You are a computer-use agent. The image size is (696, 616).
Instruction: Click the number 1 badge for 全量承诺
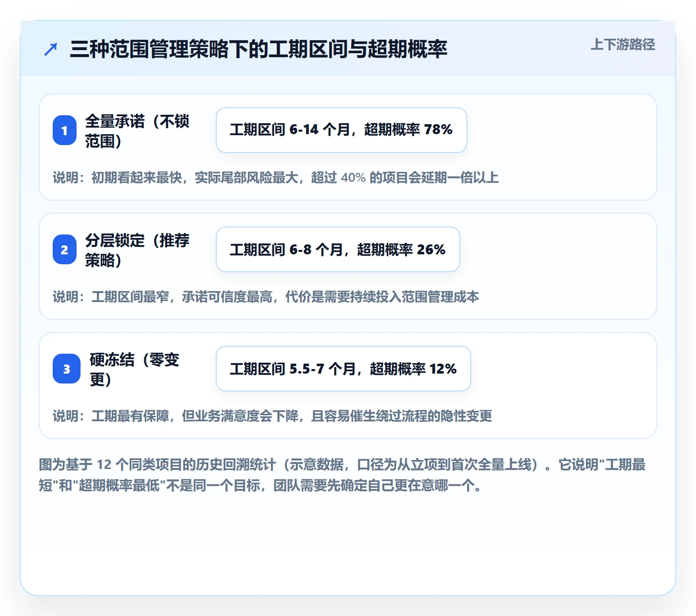coord(65,130)
